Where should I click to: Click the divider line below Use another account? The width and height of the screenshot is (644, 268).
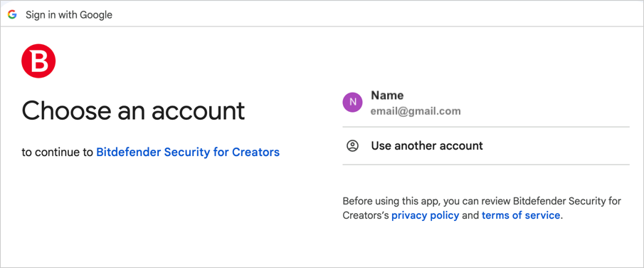point(486,165)
